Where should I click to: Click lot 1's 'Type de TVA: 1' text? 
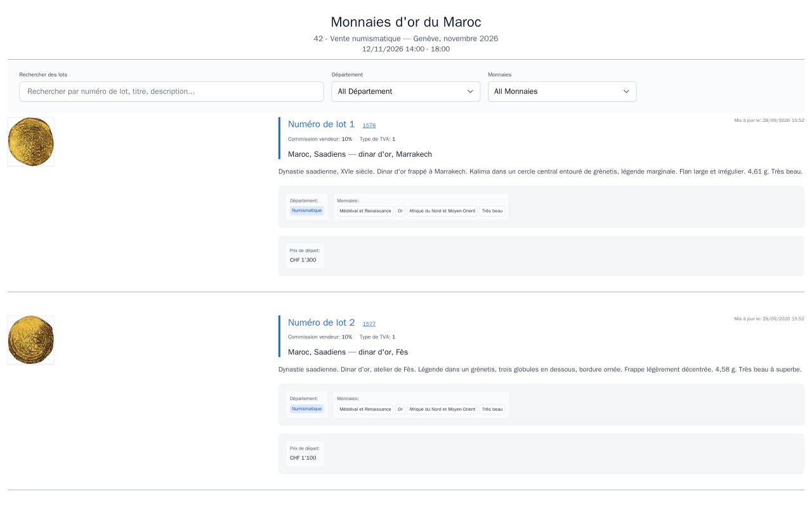tap(377, 139)
